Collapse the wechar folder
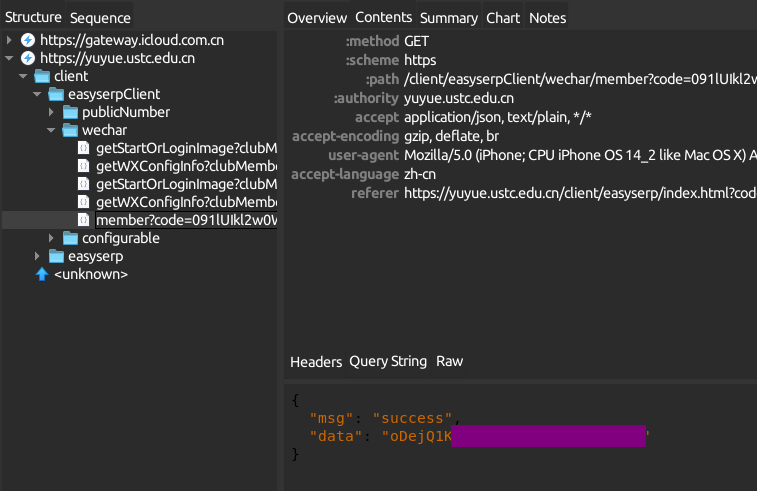This screenshot has width=757, height=491. click(x=53, y=130)
